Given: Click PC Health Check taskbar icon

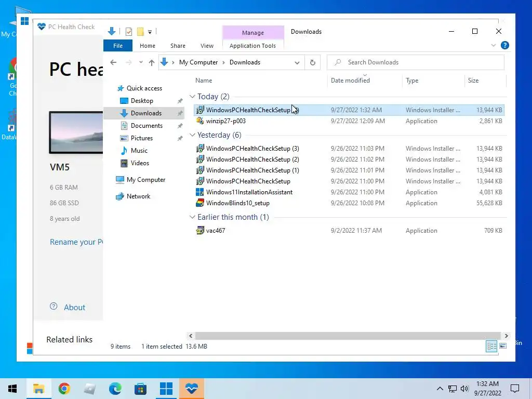Looking at the screenshot, I should tap(192, 389).
